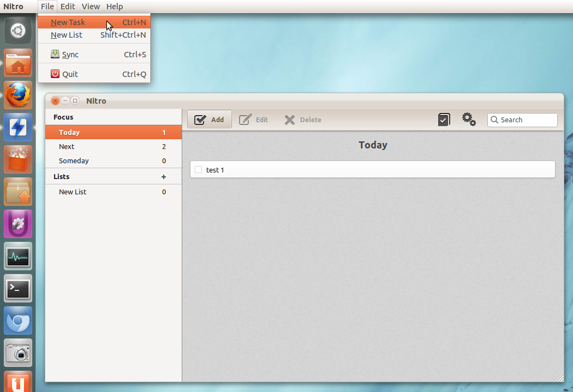Viewport: 573px width, 392px height.
Task: Click the Sync menu item icon
Action: (55, 54)
